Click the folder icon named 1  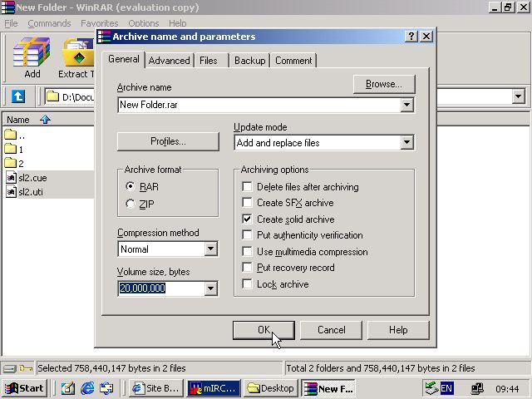tap(11, 149)
